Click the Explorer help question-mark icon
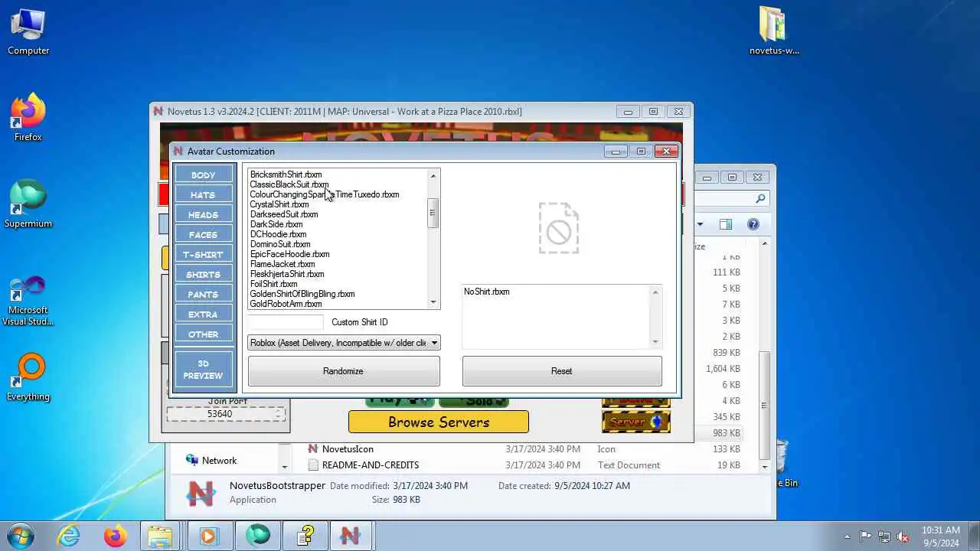The image size is (980, 551). 753,224
